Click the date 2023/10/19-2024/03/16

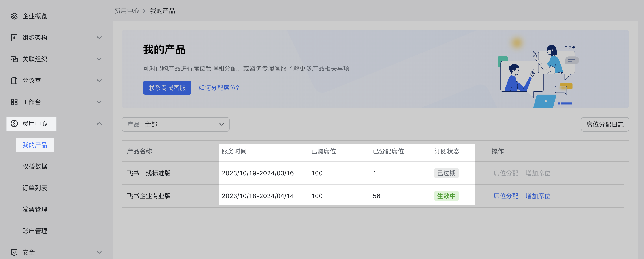pos(258,173)
